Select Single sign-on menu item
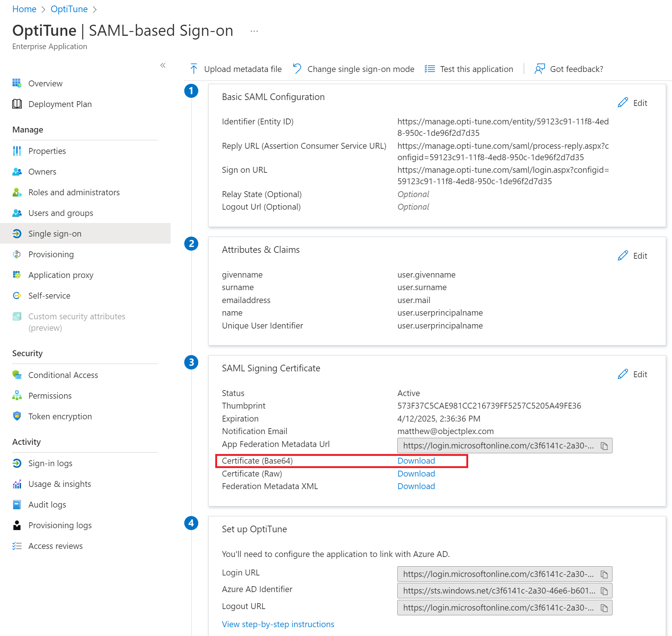 [x=85, y=233]
